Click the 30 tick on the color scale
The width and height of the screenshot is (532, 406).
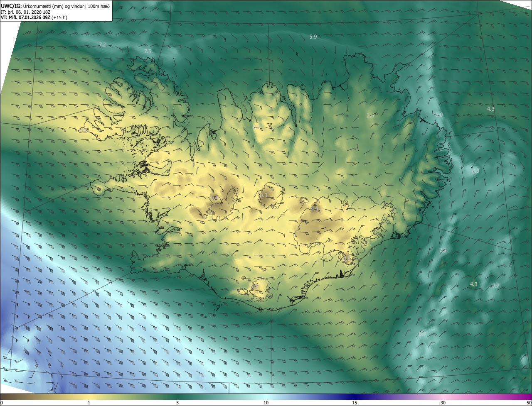(x=443, y=403)
